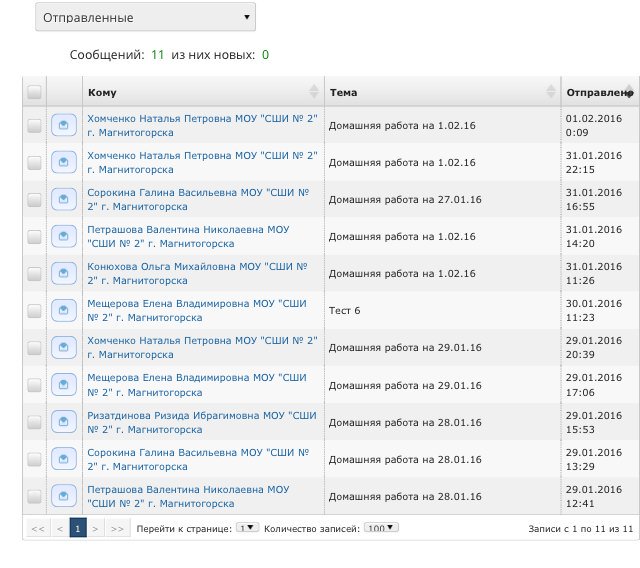This screenshot has width=640, height=568.
Task: Open envelope icon for message sent 29.01.2016 20:39
Action: (64, 347)
